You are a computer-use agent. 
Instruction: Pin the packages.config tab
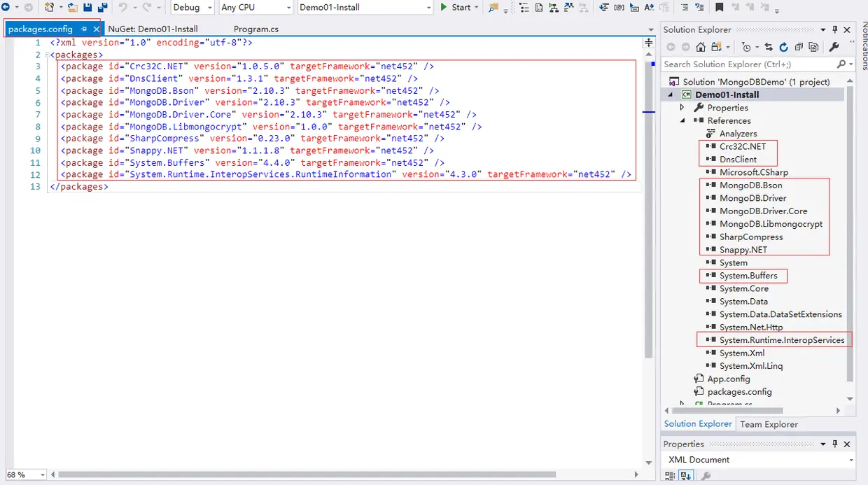point(84,29)
